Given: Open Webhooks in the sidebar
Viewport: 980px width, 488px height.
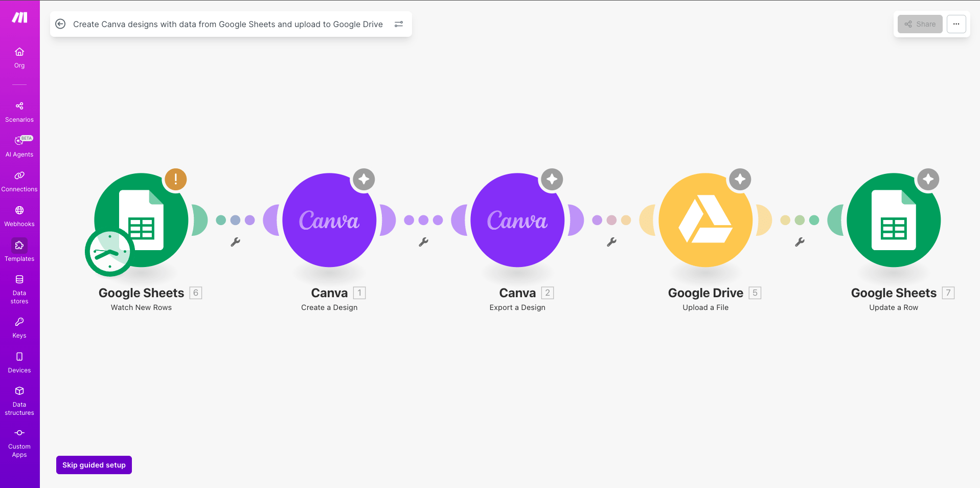Looking at the screenshot, I should pos(19,216).
